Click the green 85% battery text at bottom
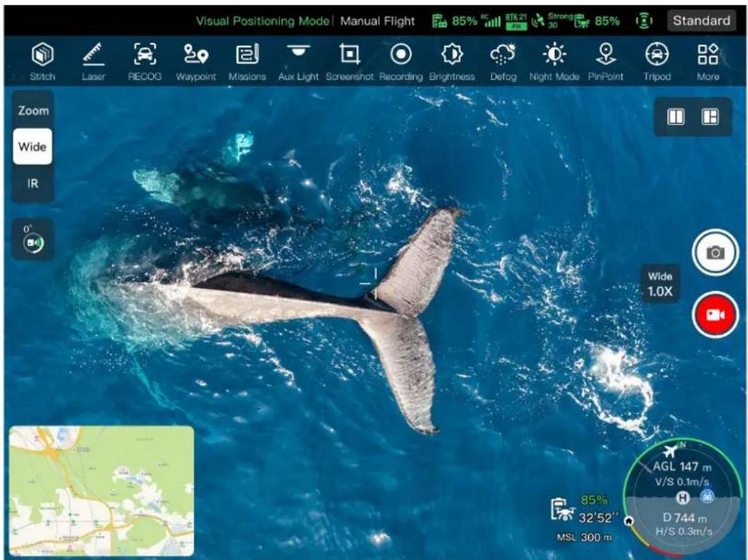 pyautogui.click(x=594, y=500)
